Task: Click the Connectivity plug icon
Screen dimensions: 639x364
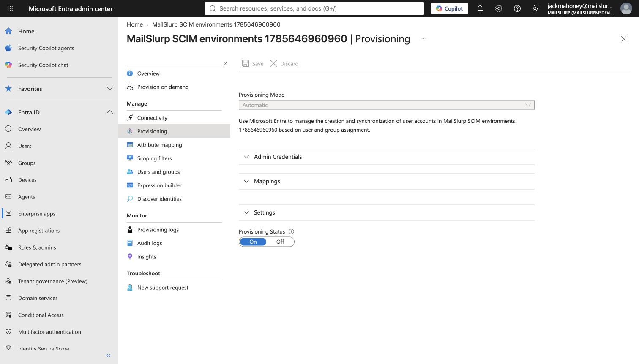Action: click(130, 118)
